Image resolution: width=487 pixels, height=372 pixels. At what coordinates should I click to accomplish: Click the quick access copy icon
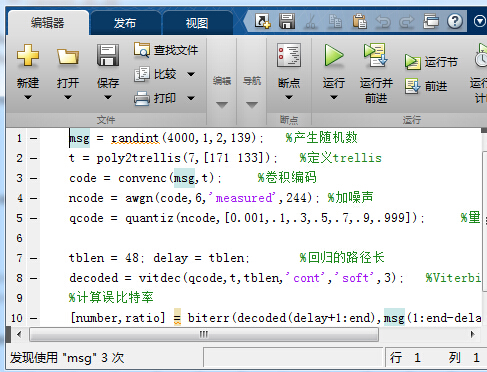pyautogui.click(x=335, y=21)
